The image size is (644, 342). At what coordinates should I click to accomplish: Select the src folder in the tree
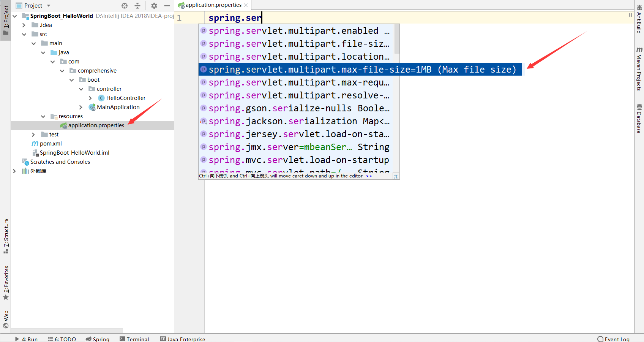(43, 34)
